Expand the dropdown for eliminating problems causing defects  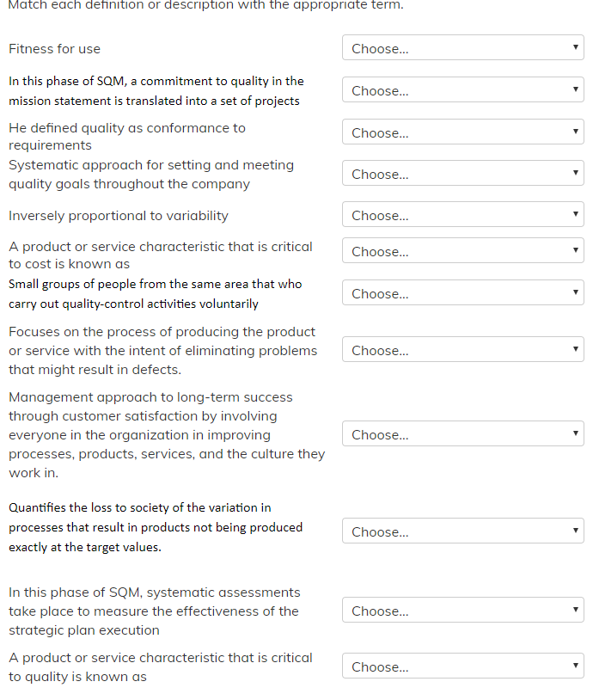pyautogui.click(x=462, y=350)
